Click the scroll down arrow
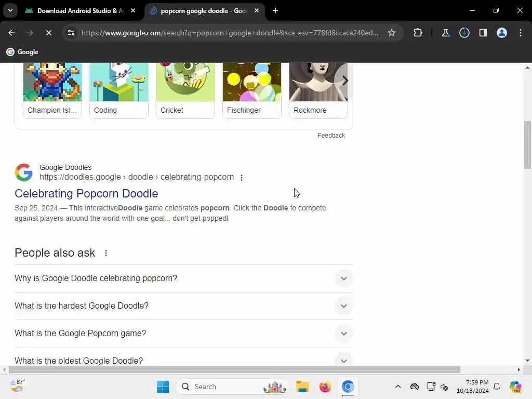This screenshot has width=532, height=399. [527, 361]
